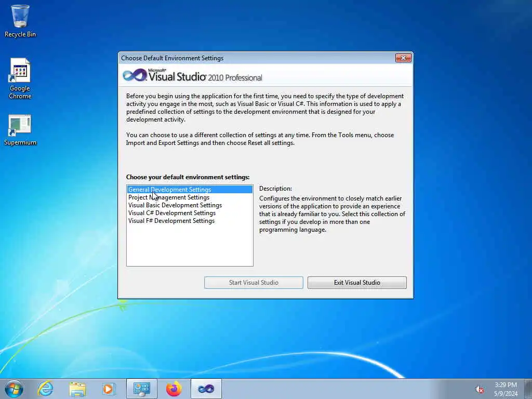The image size is (532, 399).
Task: Open Windows Explorer folder taskbar icon
Action: tap(77, 389)
